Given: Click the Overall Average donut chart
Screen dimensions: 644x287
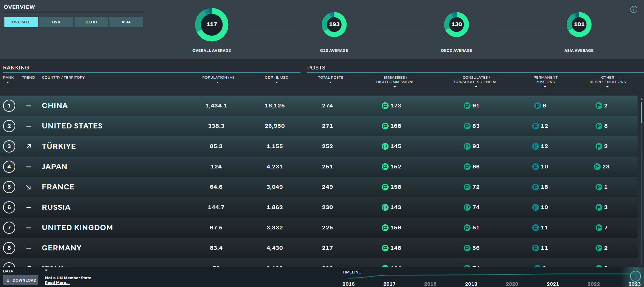Looking at the screenshot, I should coord(211,24).
